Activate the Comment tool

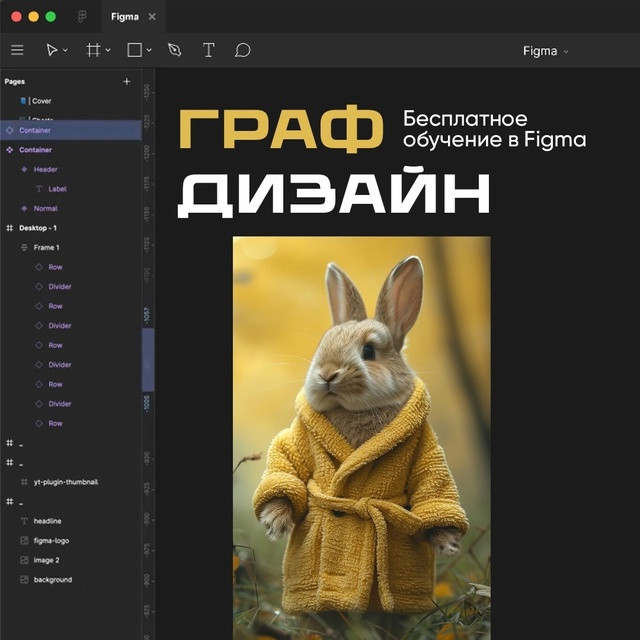coord(242,50)
